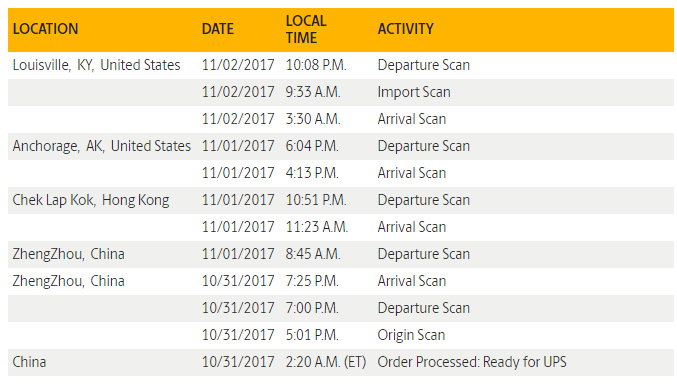Click Order Processed: Ready for UPS

[472, 362]
